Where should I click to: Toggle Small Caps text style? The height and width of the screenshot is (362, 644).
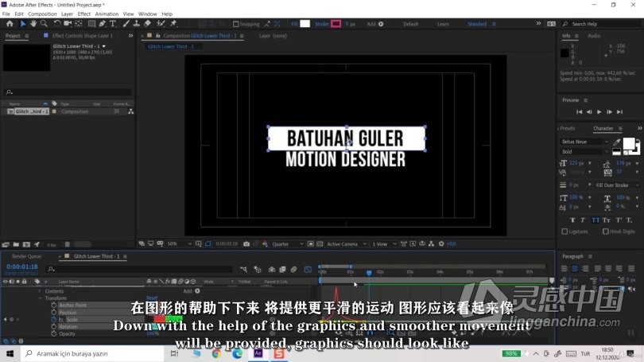coord(606,220)
